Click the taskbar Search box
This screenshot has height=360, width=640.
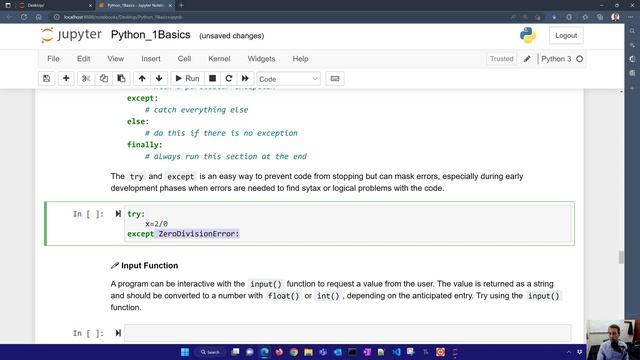point(210,352)
